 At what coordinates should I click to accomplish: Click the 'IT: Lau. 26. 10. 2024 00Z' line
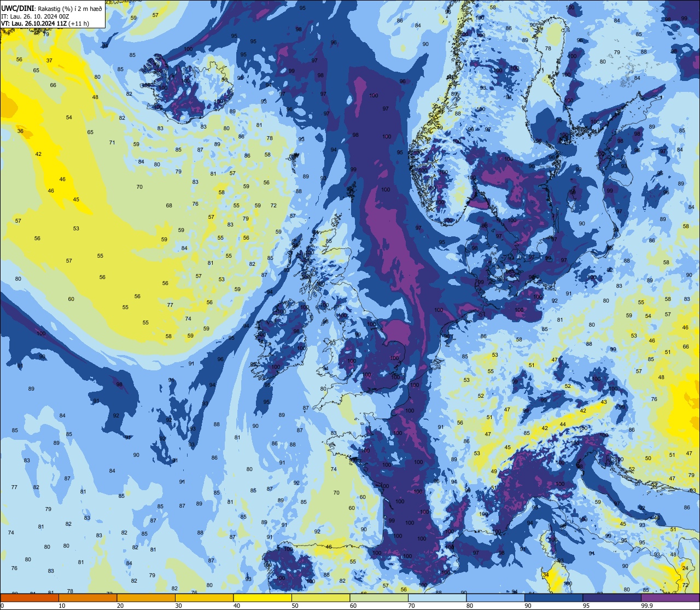point(35,16)
